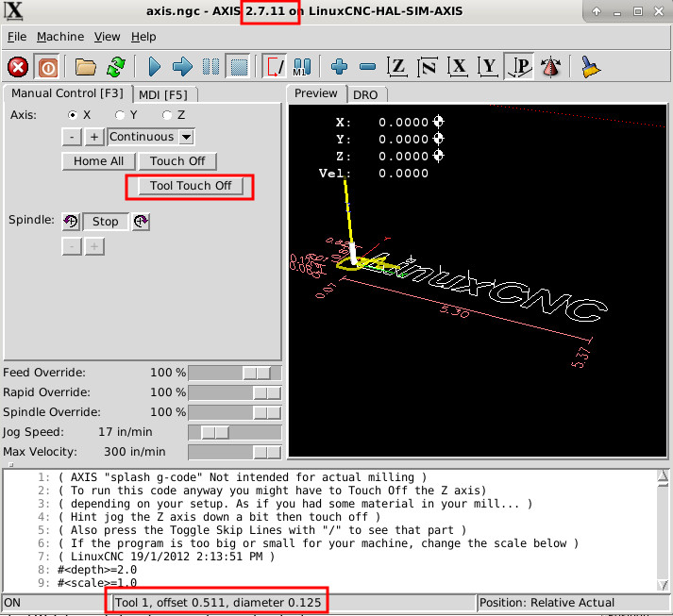Viewport: 673px width, 616px height.
Task: Switch to the MDI [F5] tab
Action: (x=163, y=94)
